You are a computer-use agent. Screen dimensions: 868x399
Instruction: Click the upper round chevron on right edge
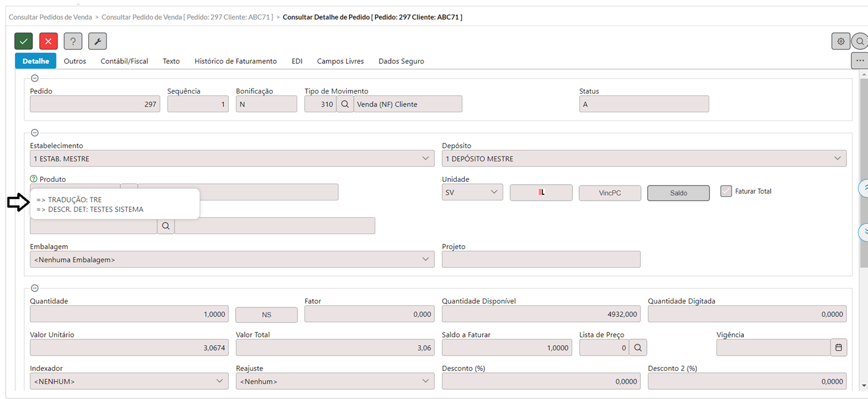pyautogui.click(x=864, y=189)
